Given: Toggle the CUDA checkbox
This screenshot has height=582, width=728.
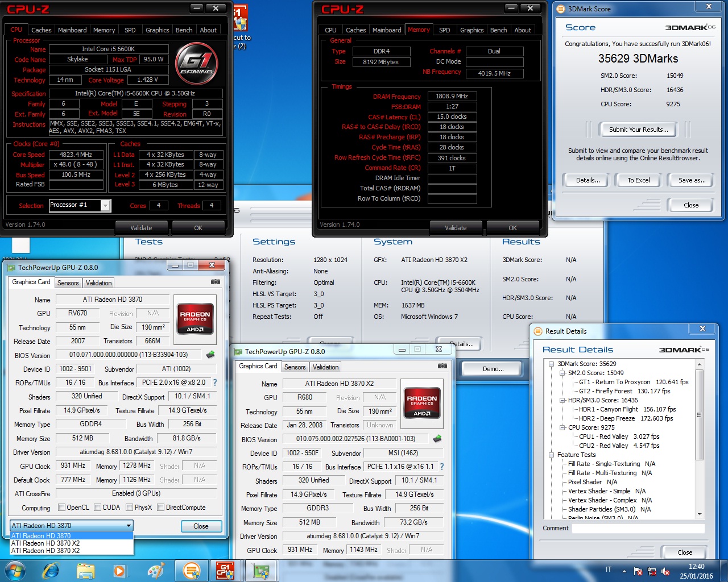Looking at the screenshot, I should [97, 508].
